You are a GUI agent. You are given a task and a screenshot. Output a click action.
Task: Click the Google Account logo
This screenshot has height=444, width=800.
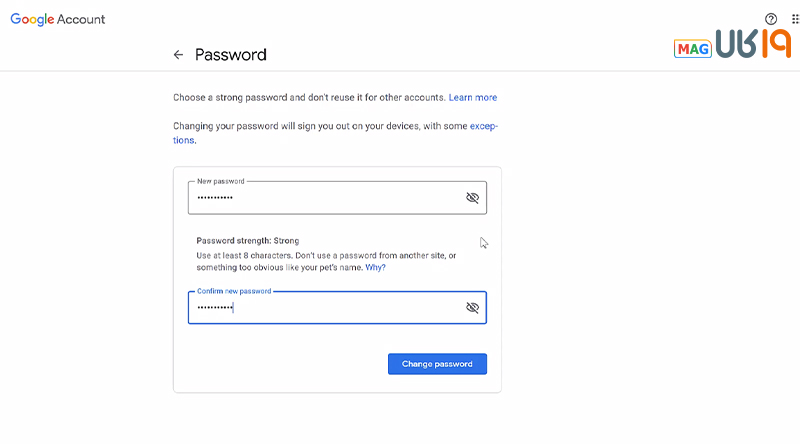click(58, 19)
